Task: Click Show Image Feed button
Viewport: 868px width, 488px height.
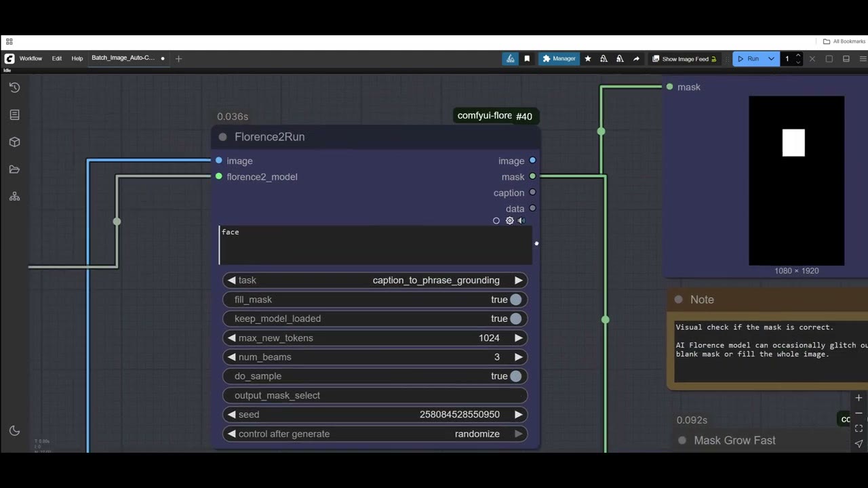Action: [x=684, y=59]
